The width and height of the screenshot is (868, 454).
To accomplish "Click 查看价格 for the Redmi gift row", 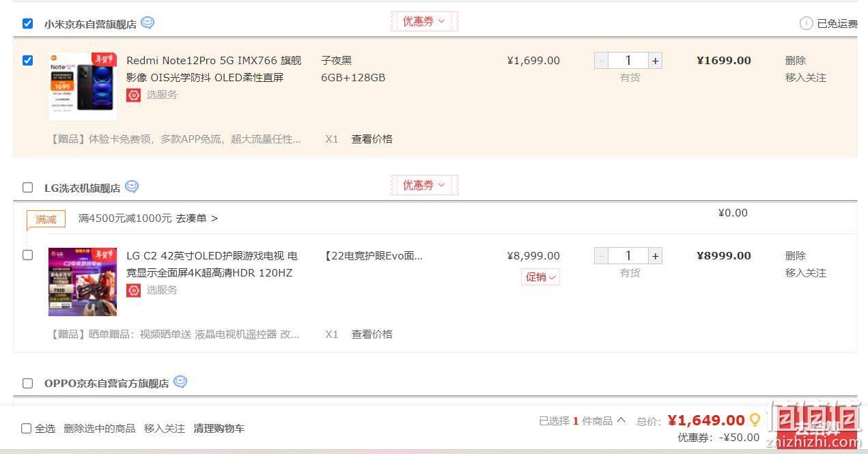I will click(372, 139).
